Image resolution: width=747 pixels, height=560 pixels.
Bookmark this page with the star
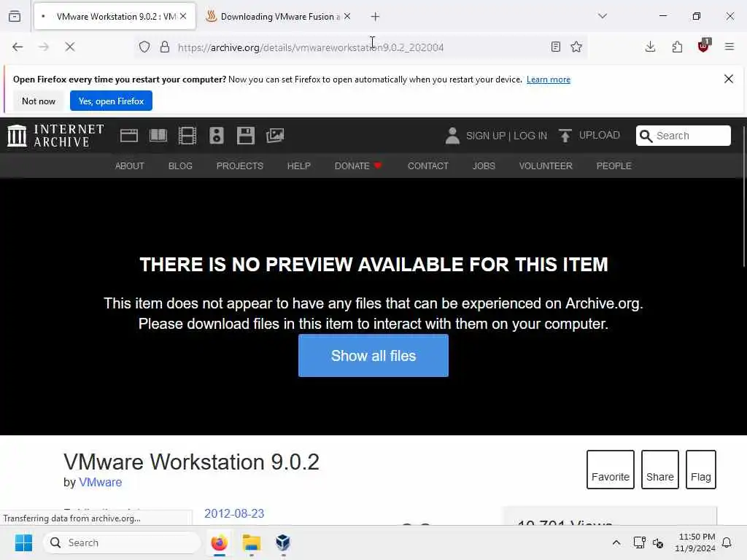(576, 47)
